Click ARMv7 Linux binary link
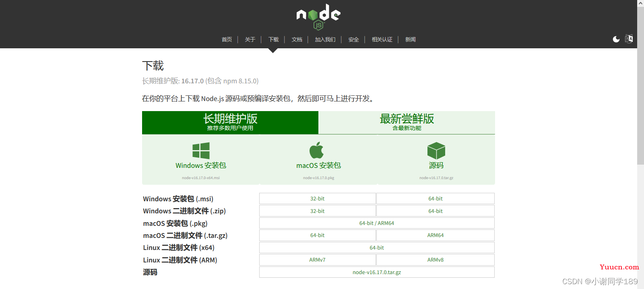Image resolution: width=644 pixels, height=289 pixels. point(317,260)
